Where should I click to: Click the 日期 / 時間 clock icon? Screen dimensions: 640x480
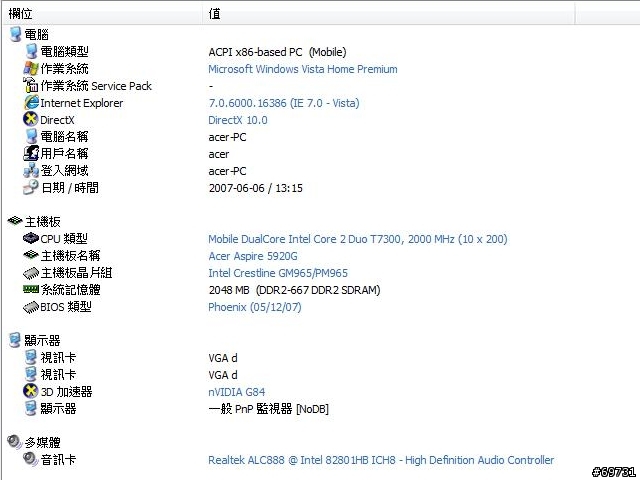[31, 187]
